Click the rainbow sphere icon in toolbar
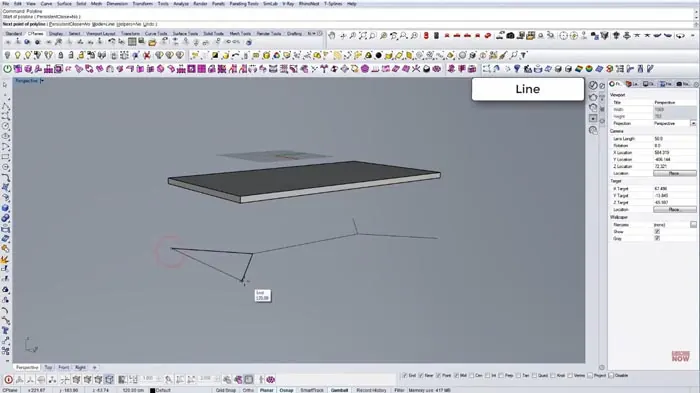 [589, 69]
